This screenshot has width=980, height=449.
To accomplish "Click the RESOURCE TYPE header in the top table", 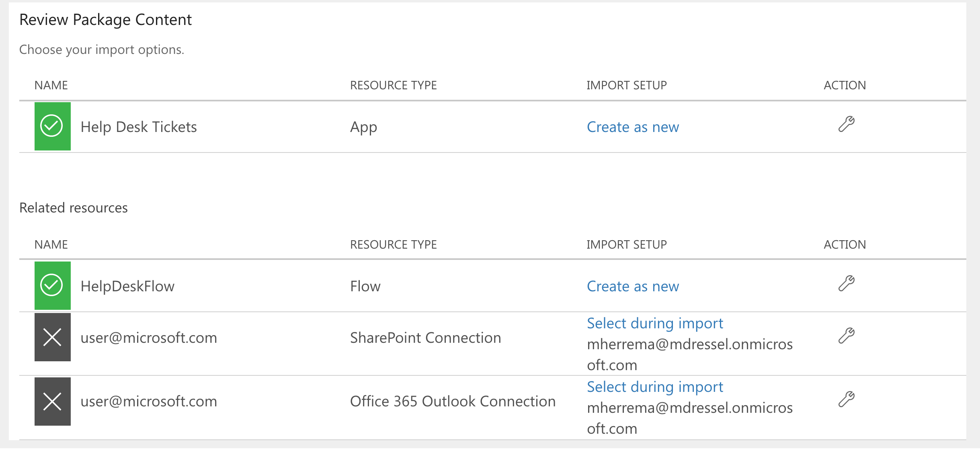I will click(393, 85).
